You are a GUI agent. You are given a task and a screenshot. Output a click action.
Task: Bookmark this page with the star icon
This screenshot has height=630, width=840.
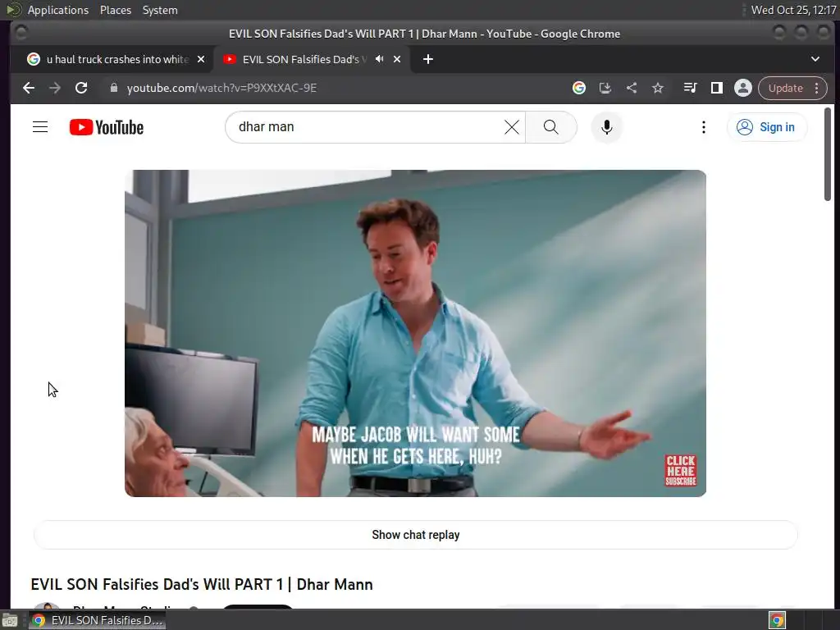658,88
